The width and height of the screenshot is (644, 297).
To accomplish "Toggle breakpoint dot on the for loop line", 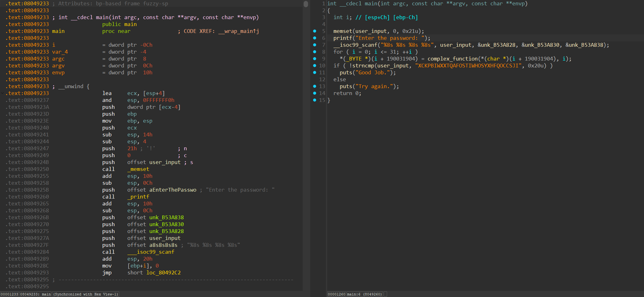I will click(x=315, y=52).
